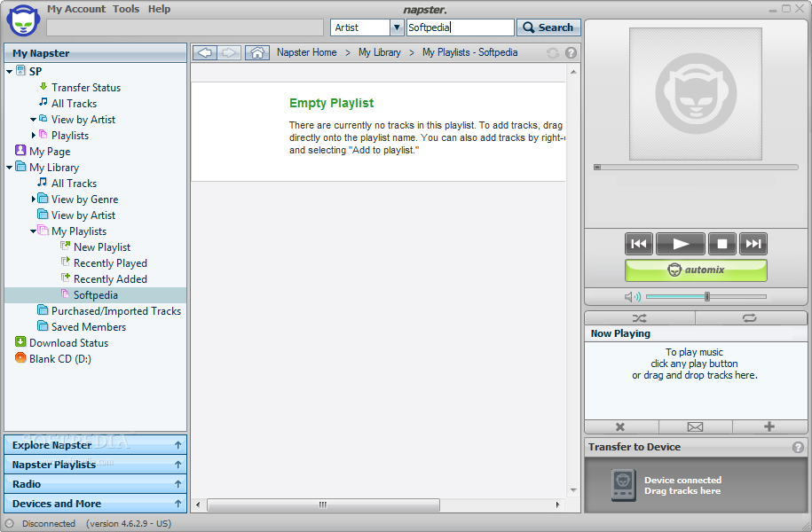Follow Napster Home breadcrumb link
The image size is (812, 532).
point(306,52)
